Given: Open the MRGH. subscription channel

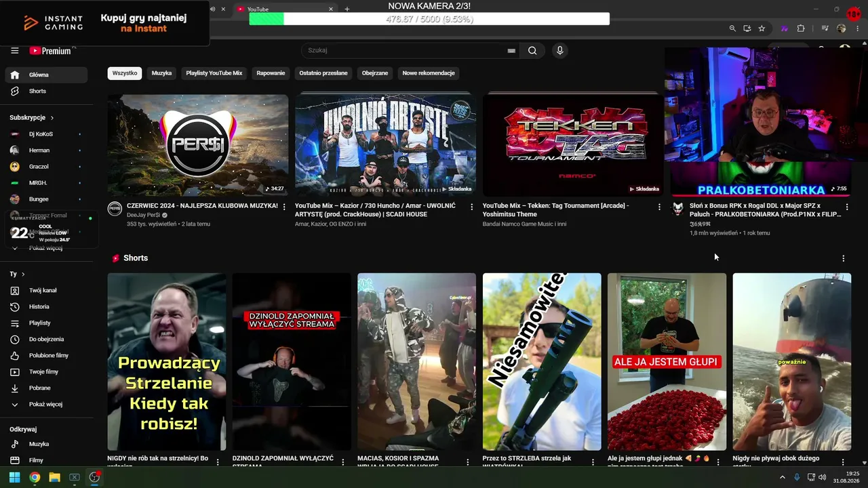Looking at the screenshot, I should pos(46,183).
